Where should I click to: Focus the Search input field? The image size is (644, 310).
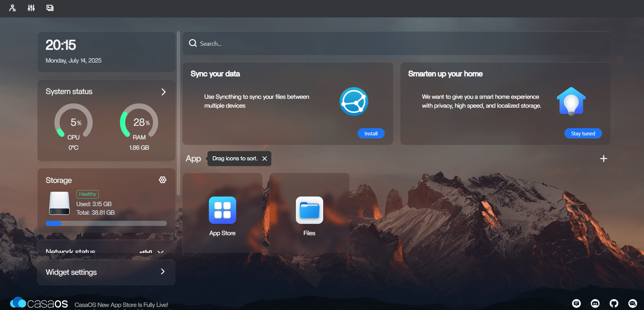[x=396, y=43]
